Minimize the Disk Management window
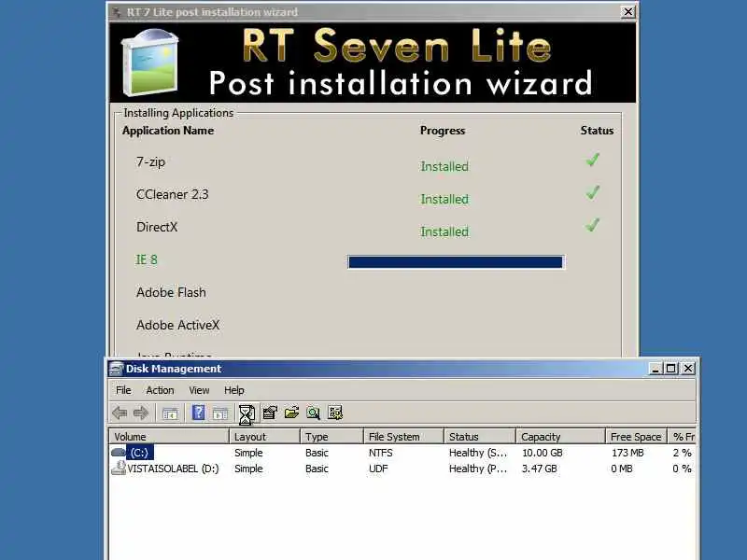Image resolution: width=747 pixels, height=560 pixels. [655, 369]
